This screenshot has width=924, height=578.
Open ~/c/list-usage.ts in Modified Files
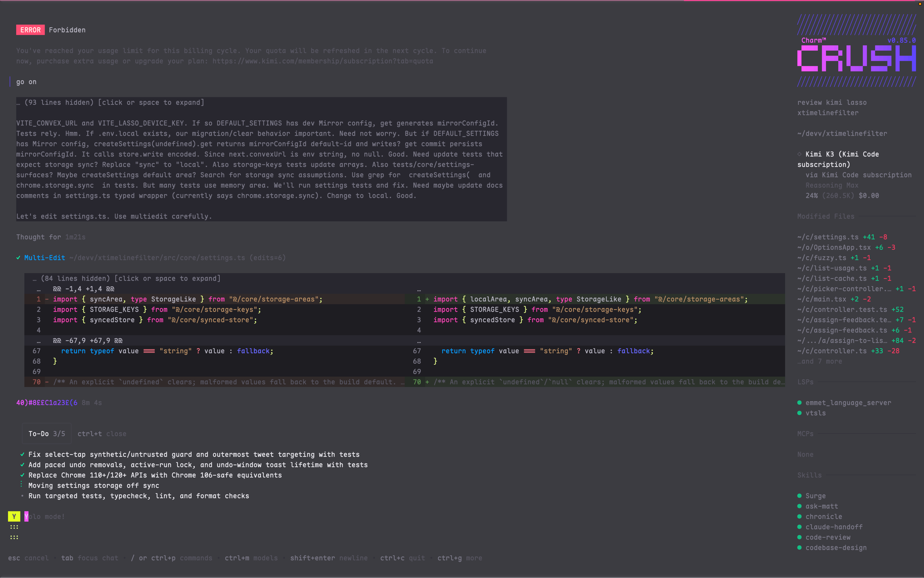(x=844, y=269)
